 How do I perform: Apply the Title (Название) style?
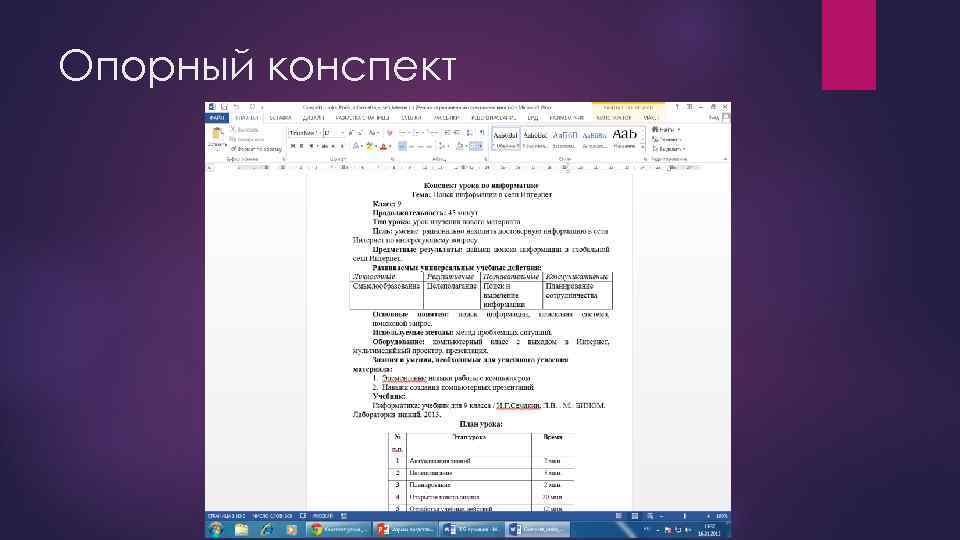624,139
